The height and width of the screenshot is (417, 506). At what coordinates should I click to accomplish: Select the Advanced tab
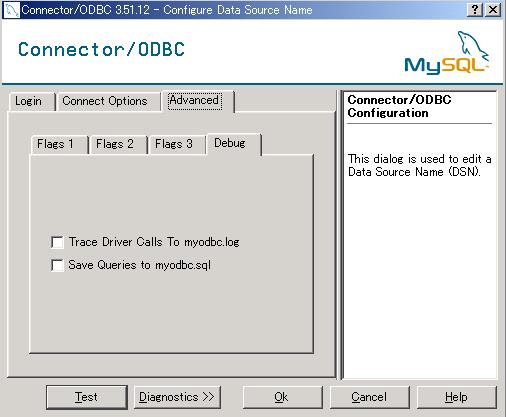click(x=197, y=100)
